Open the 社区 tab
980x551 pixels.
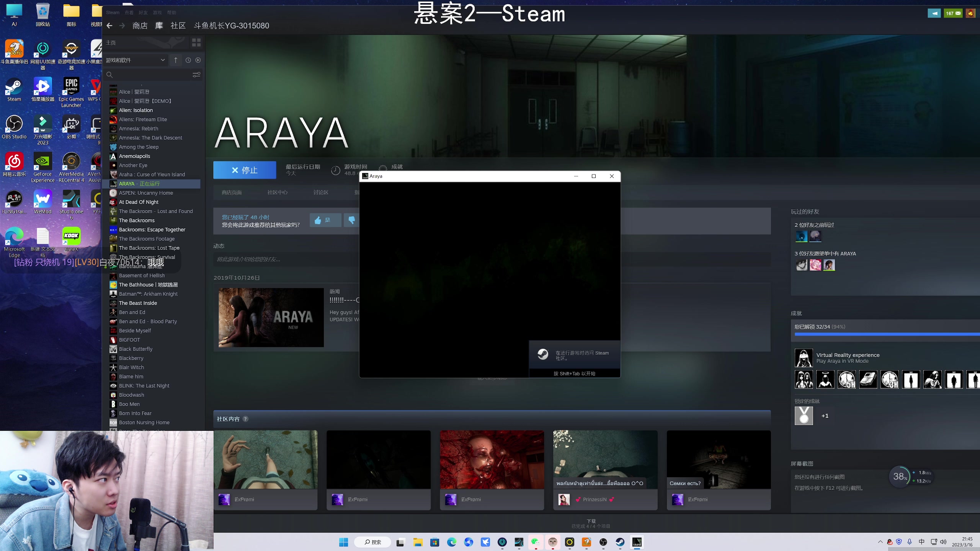point(178,26)
